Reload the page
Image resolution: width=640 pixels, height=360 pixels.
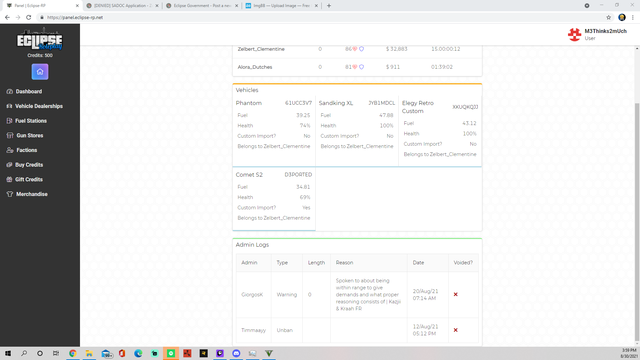point(29,17)
